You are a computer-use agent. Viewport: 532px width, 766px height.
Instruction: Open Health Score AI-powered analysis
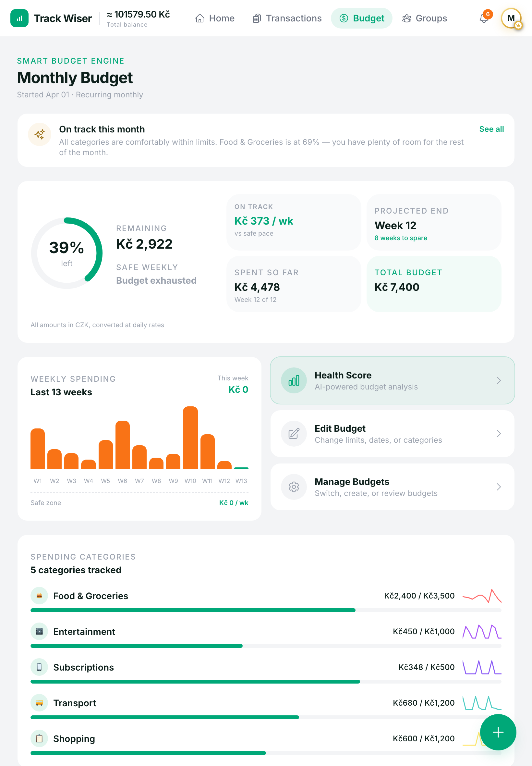click(392, 380)
